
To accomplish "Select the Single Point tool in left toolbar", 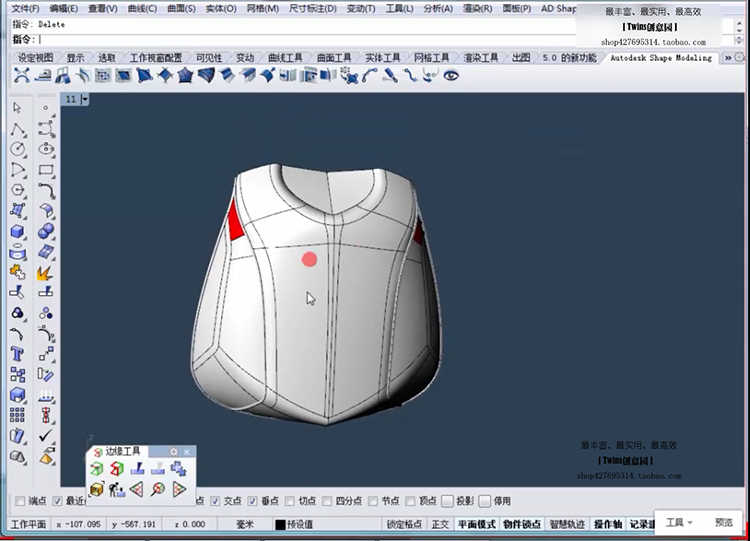I will 45,108.
